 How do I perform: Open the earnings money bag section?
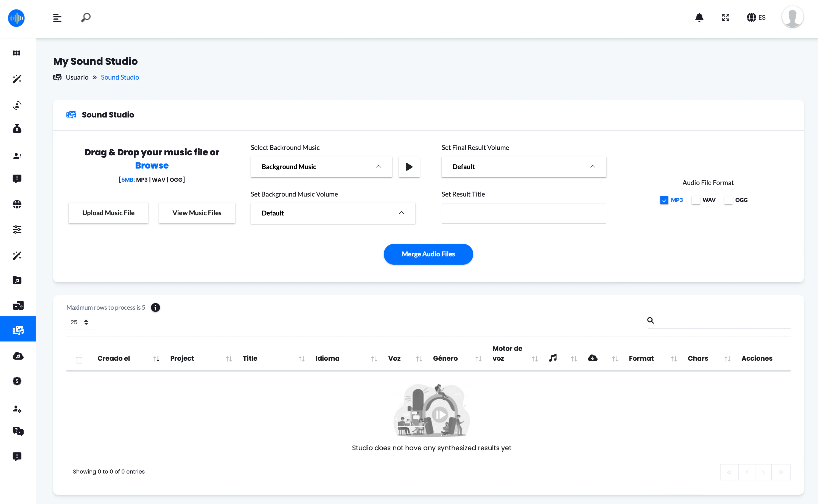pyautogui.click(x=17, y=129)
